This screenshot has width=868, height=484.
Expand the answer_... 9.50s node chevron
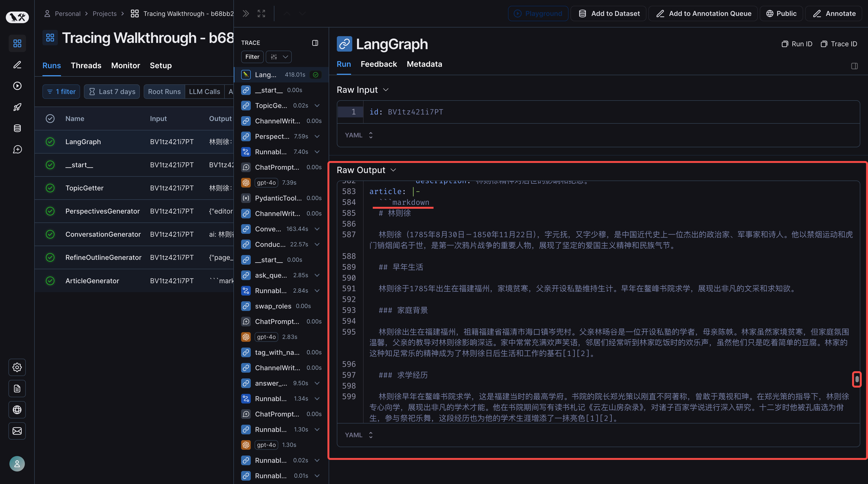pyautogui.click(x=317, y=383)
